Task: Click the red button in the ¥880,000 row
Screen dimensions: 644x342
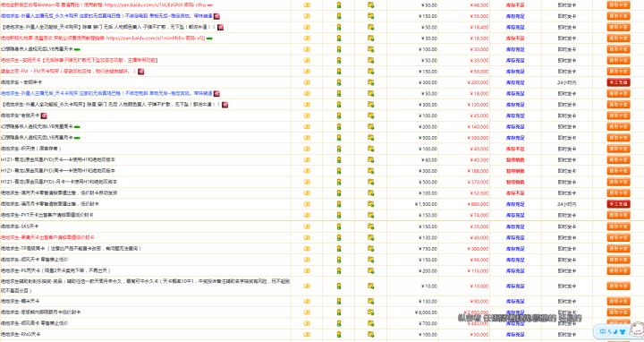Action: click(618, 204)
